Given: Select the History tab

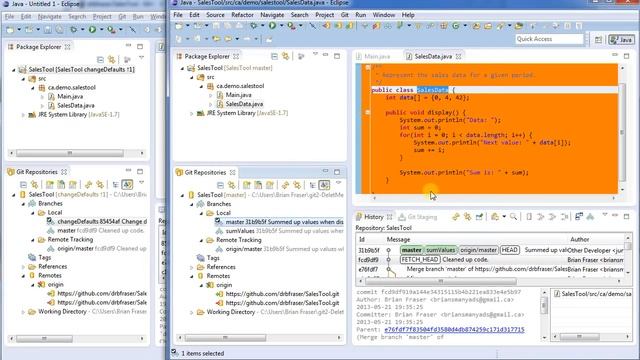Looking at the screenshot, I should coord(373,217).
